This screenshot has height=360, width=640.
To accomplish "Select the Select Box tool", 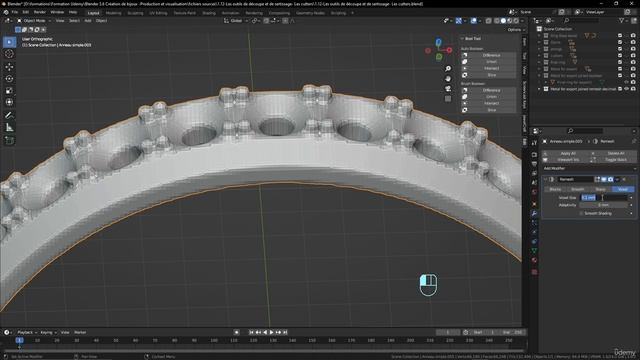I will [x=9, y=42].
